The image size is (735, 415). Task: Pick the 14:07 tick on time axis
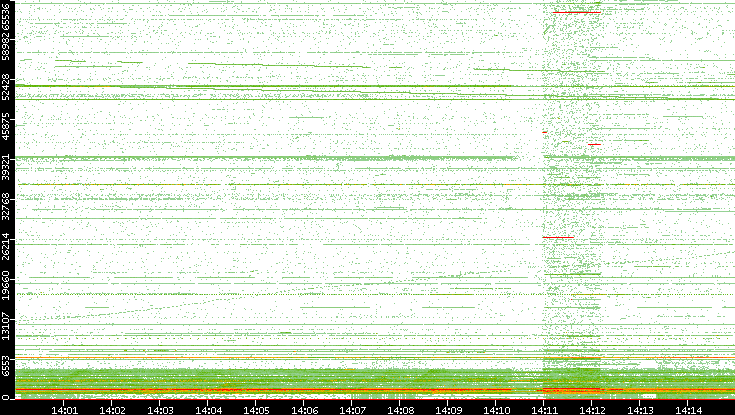tap(352, 408)
